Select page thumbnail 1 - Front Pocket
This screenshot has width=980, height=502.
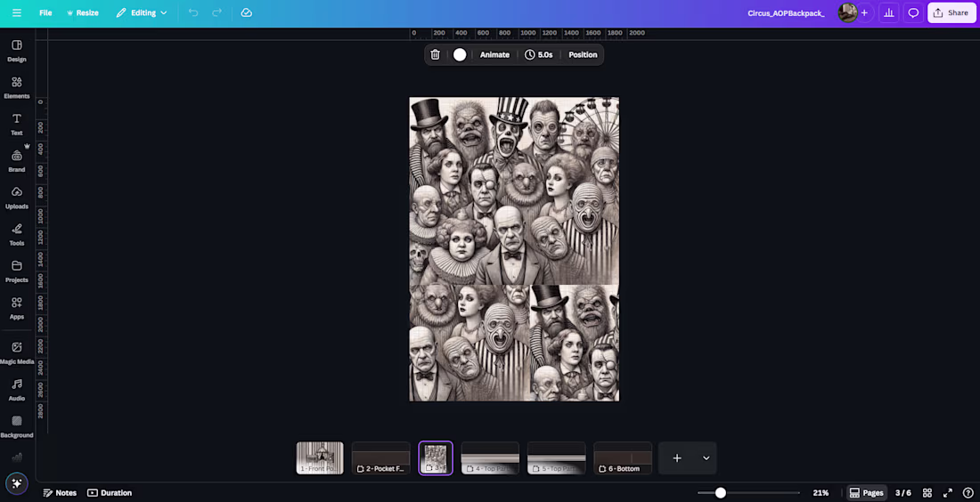coord(319,458)
